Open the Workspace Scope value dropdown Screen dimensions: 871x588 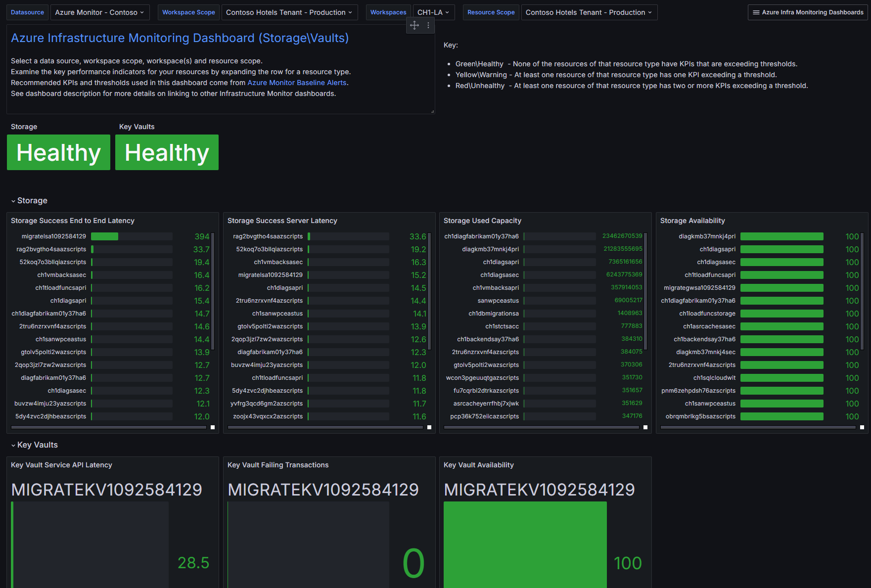[x=289, y=12]
